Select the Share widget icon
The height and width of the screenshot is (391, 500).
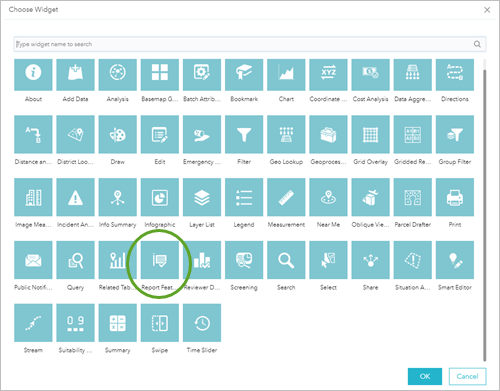click(x=370, y=260)
